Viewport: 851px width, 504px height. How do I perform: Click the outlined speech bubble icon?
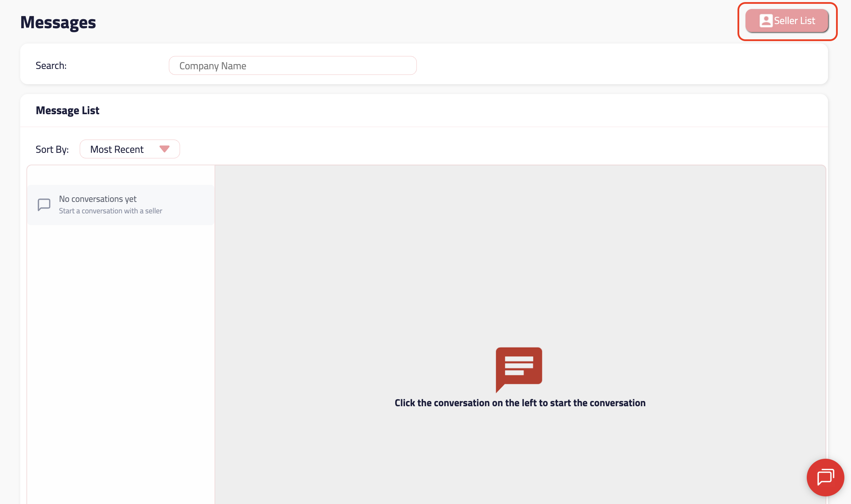(x=44, y=205)
